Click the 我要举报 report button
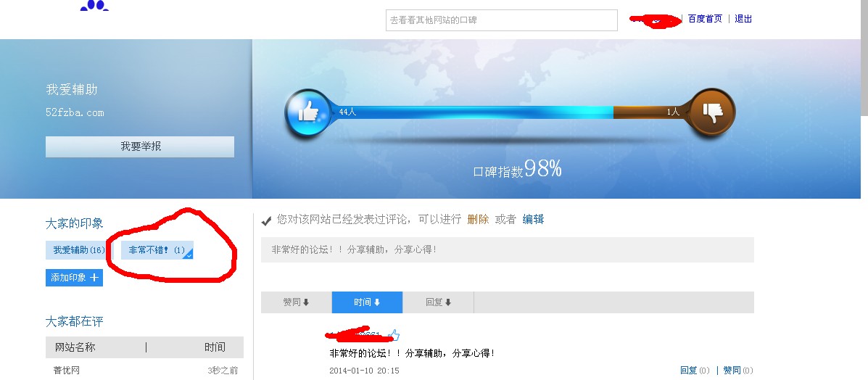 coord(140,146)
